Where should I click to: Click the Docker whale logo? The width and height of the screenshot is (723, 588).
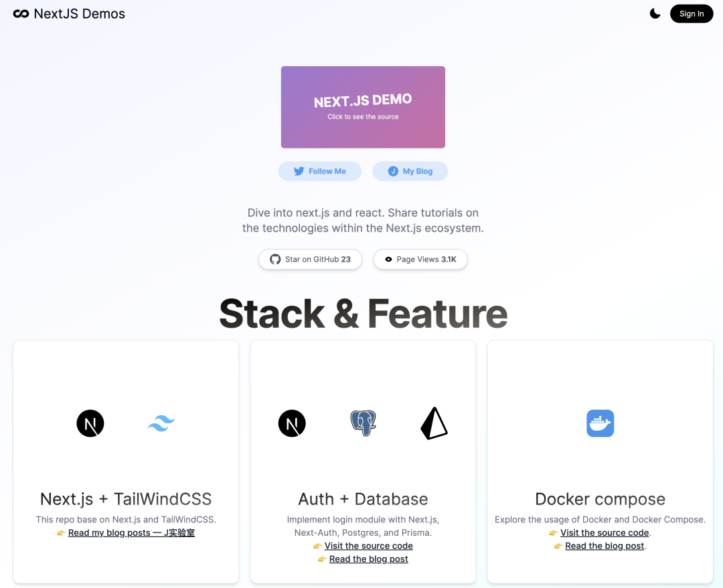[x=600, y=423]
